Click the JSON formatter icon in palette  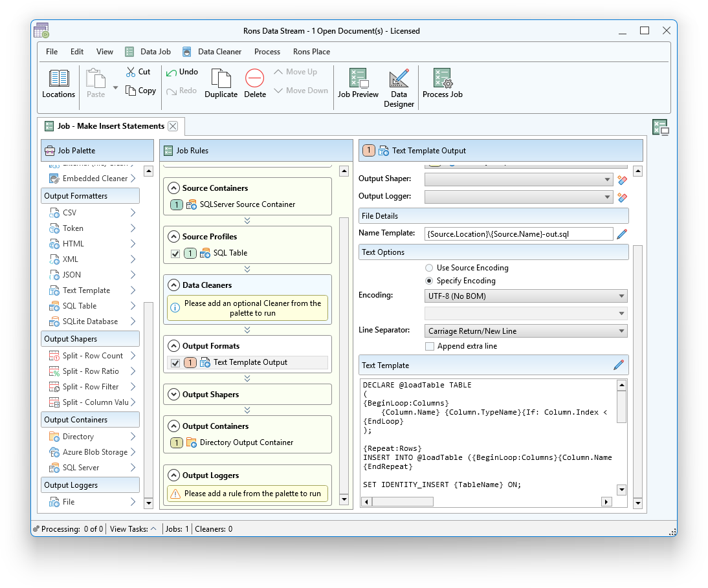[54, 275]
